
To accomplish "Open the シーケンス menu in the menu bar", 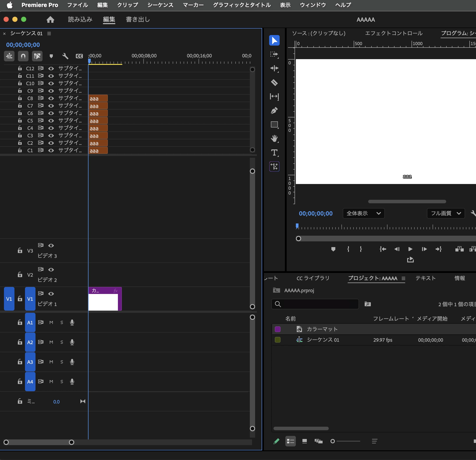I will 160,5.
